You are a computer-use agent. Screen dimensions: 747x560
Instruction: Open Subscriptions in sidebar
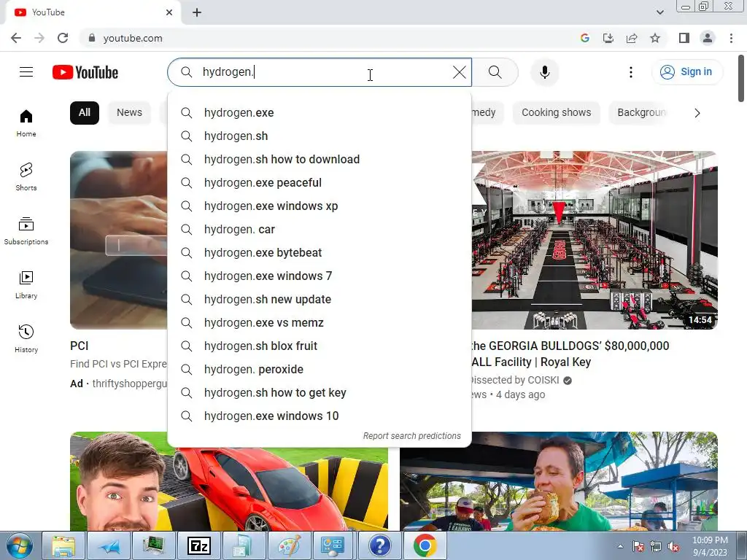pyautogui.click(x=26, y=231)
